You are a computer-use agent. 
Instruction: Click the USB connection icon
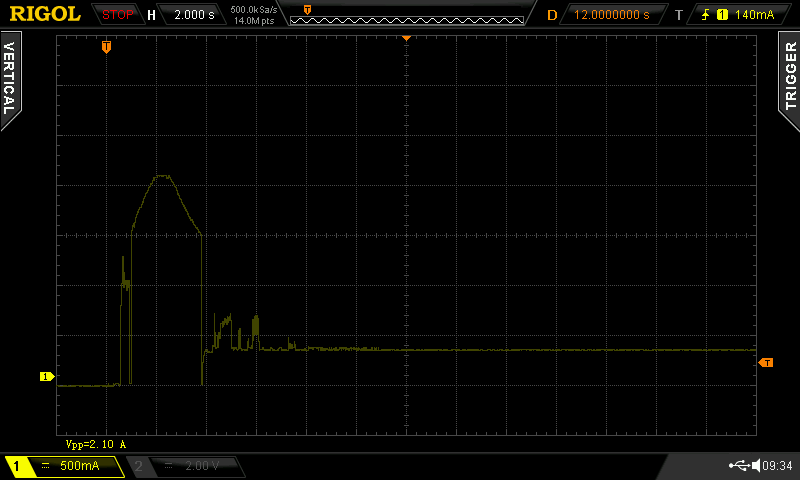pyautogui.click(x=739, y=465)
